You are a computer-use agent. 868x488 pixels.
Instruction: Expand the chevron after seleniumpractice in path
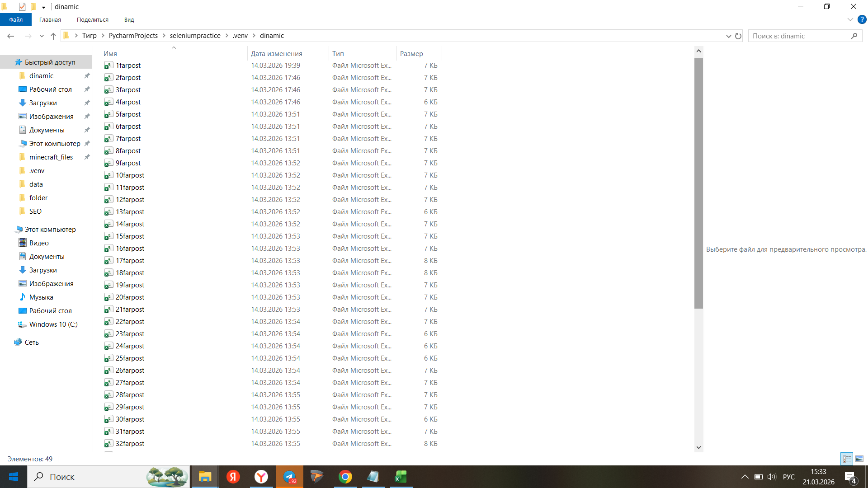pos(227,36)
